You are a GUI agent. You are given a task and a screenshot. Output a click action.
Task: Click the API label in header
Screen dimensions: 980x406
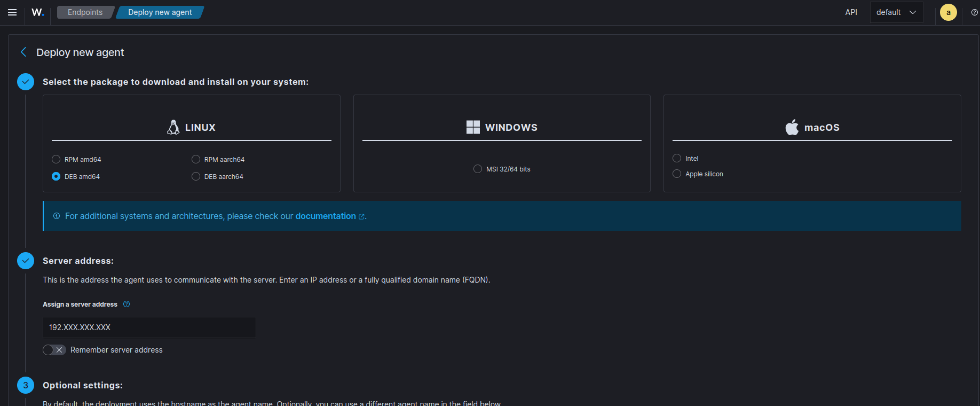point(851,12)
